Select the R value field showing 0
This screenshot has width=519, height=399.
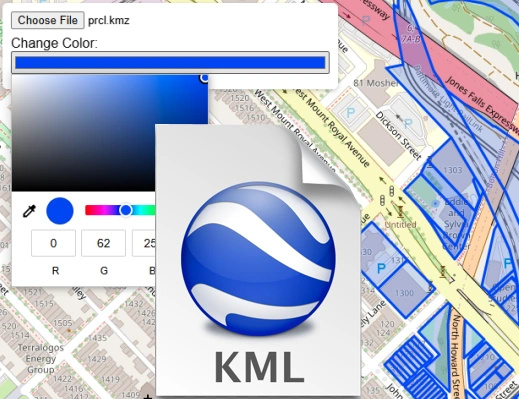(53, 243)
